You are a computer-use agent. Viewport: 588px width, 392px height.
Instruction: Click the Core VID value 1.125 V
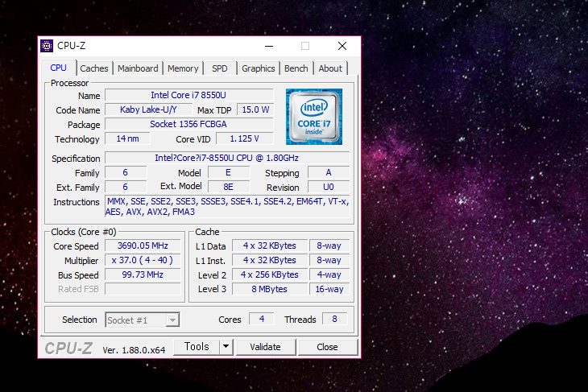click(x=245, y=138)
